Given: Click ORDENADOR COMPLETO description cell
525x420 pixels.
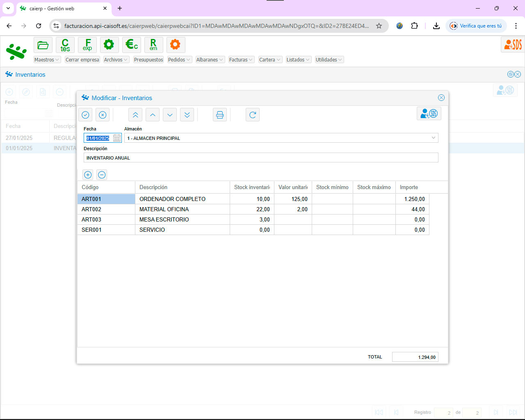Looking at the screenshot, I should point(183,199).
